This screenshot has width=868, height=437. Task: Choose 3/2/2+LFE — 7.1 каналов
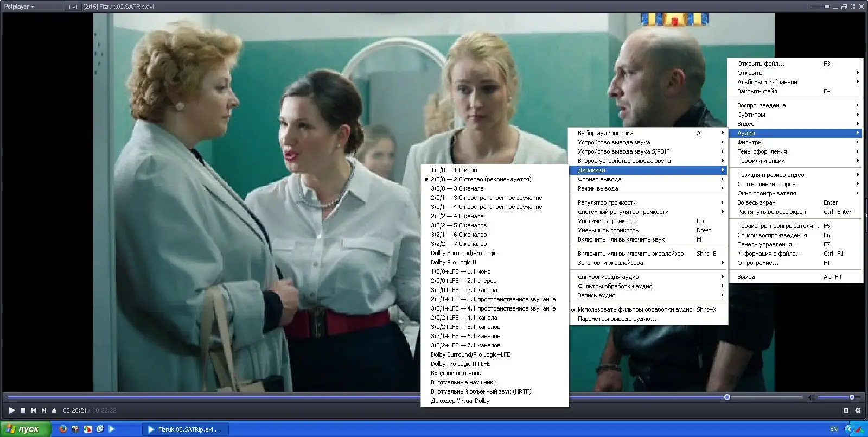click(495, 345)
